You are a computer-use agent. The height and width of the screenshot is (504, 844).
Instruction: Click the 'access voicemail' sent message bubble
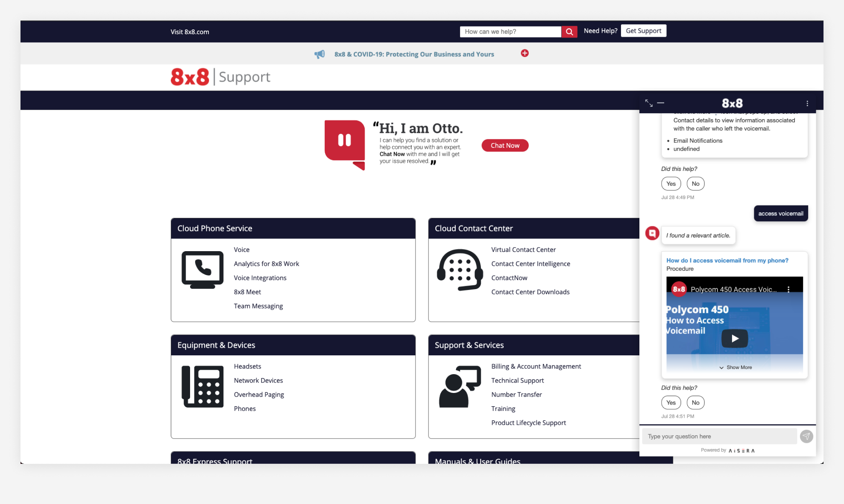coord(781,213)
